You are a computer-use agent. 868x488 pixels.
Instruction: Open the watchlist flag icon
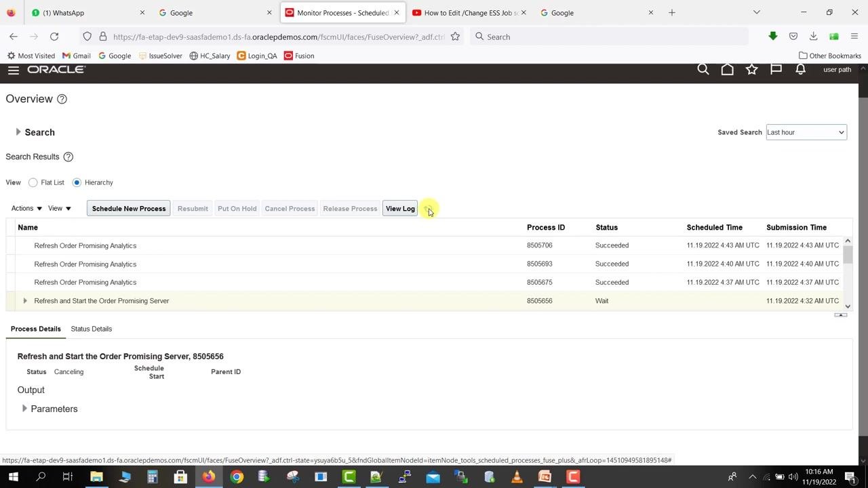click(776, 69)
